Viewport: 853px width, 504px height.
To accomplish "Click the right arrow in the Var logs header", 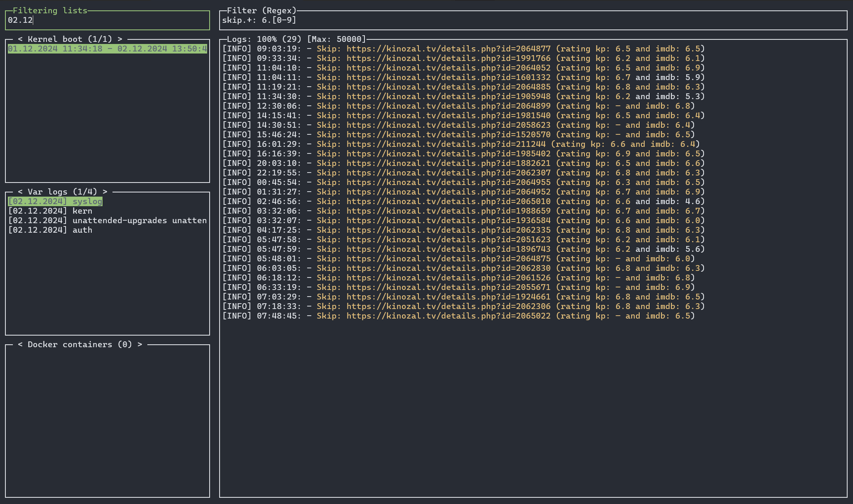I will (105, 192).
